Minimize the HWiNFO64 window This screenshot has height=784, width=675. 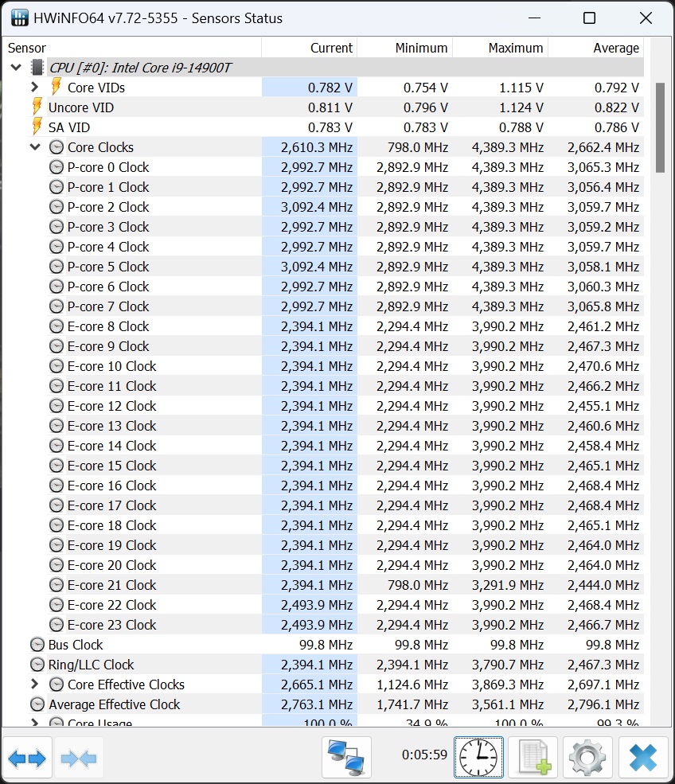[534, 18]
